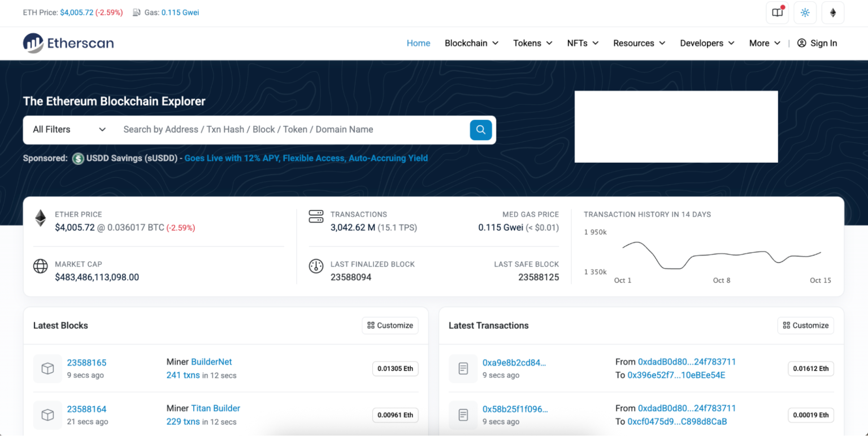Expand the Blockchain menu
The image size is (868, 436).
471,43
